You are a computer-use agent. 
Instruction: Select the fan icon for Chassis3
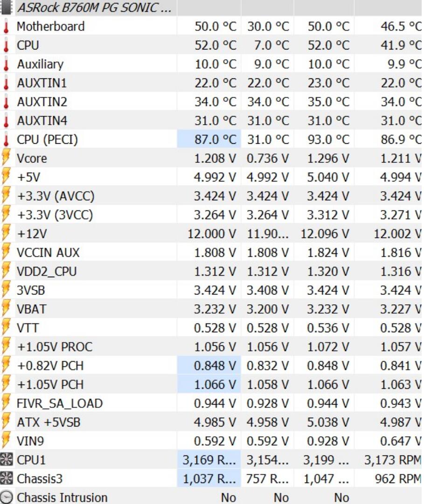pyautogui.click(x=7, y=479)
